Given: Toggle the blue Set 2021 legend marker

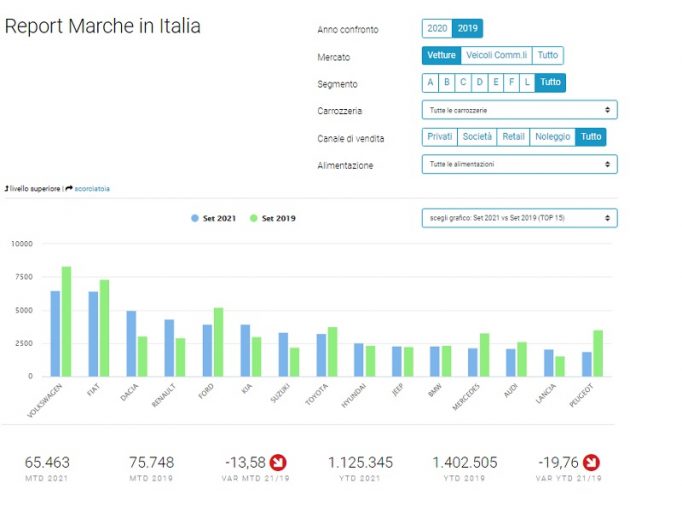Looking at the screenshot, I should [x=195, y=218].
